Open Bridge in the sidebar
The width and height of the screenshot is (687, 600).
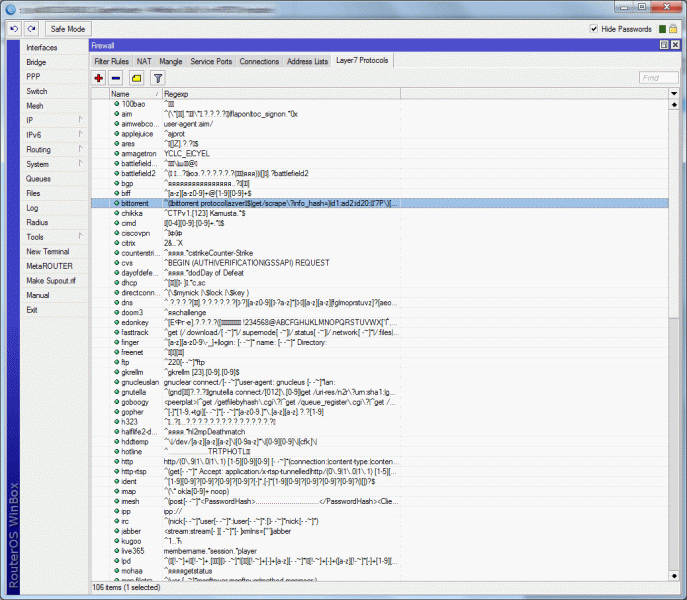(x=36, y=62)
